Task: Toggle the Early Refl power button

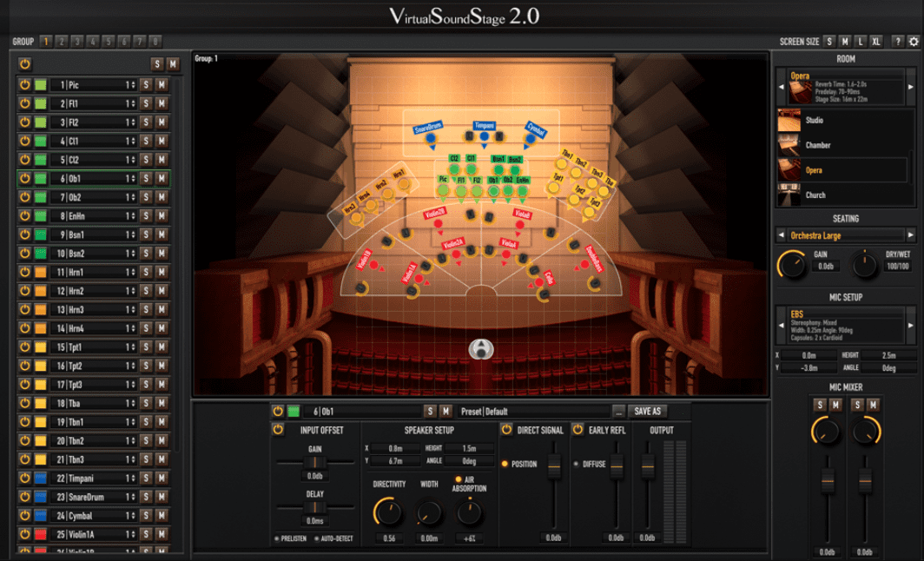Action: click(x=577, y=430)
